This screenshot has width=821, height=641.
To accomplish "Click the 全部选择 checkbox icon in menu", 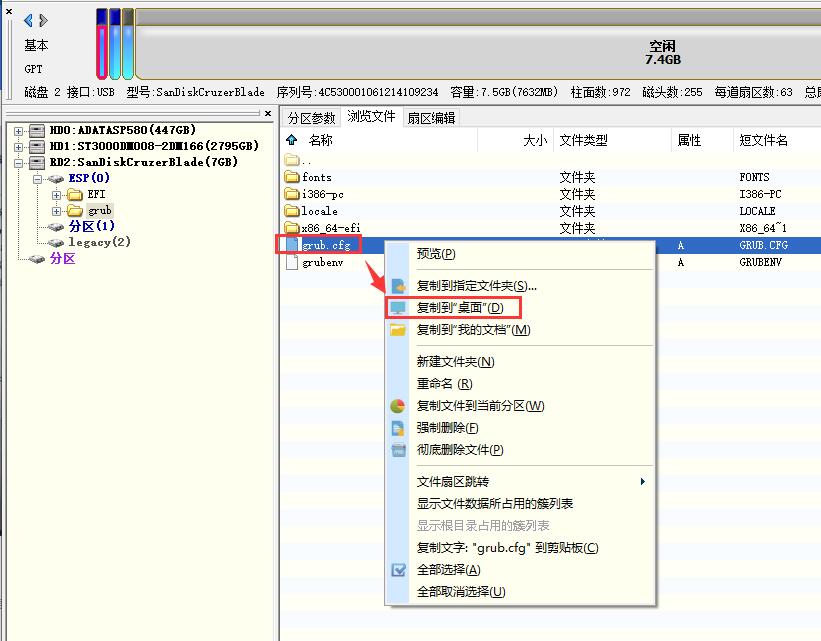I will pyautogui.click(x=398, y=570).
